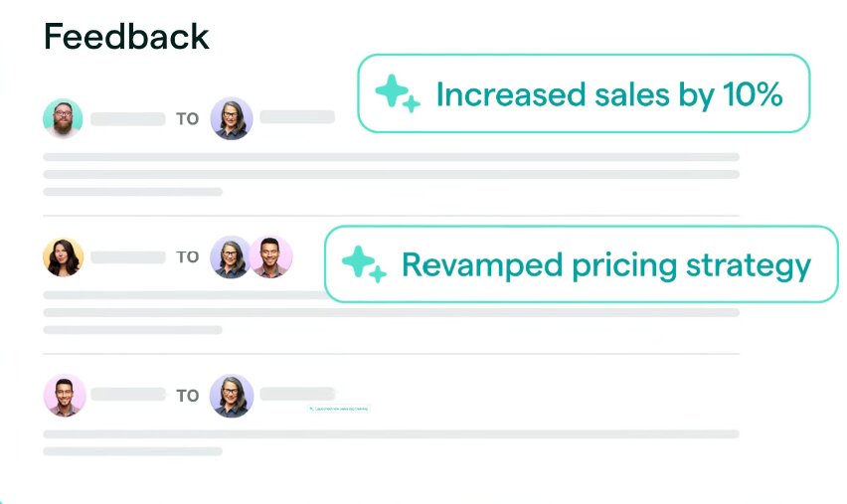Open the second recipient's avatar in the second feedback row
This screenshot has height=504, width=847.
[x=270, y=256]
